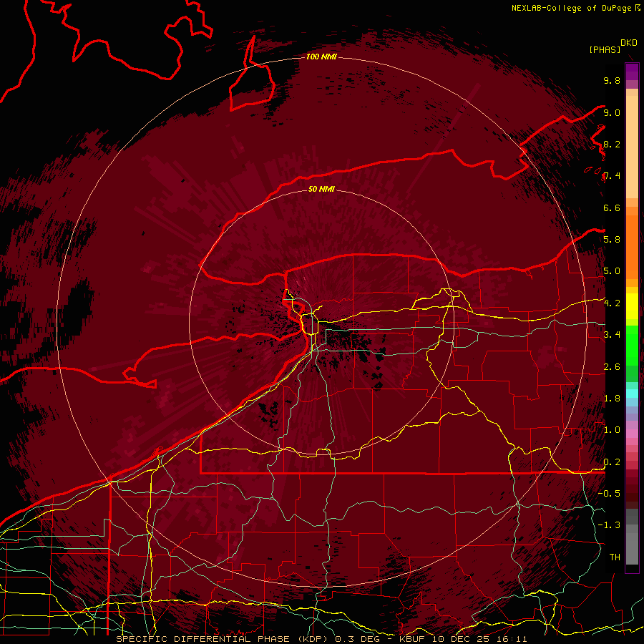
Task: Click the 9.8 value on the scale
Action: pyautogui.click(x=612, y=80)
